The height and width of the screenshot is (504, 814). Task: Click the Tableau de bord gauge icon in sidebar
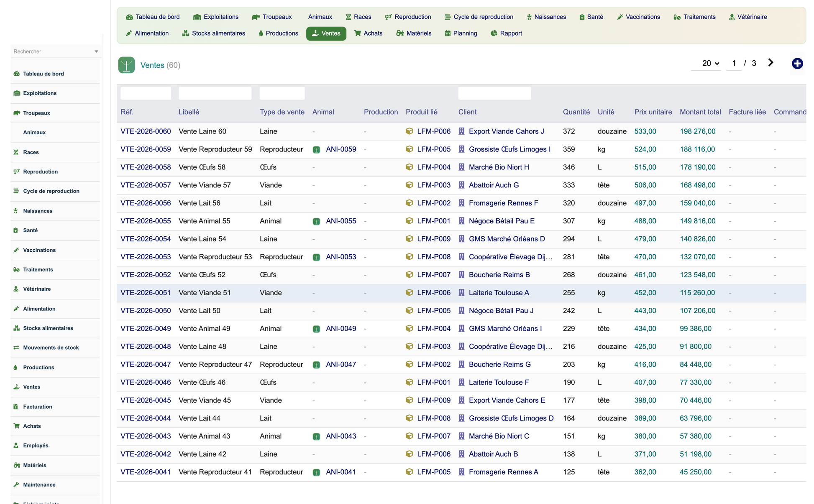point(16,74)
